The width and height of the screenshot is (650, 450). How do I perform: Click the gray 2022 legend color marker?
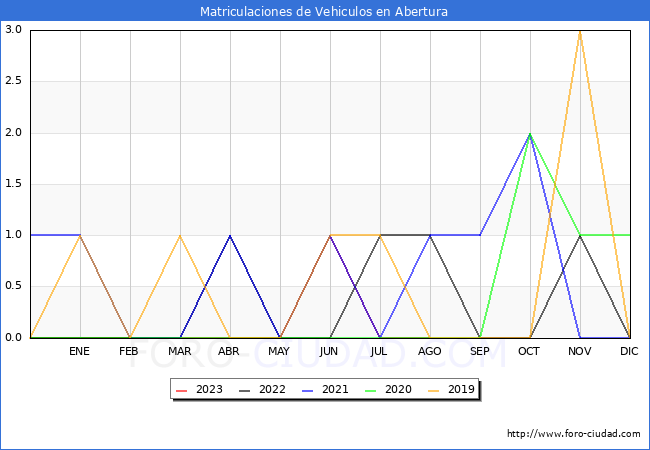[x=245, y=390]
